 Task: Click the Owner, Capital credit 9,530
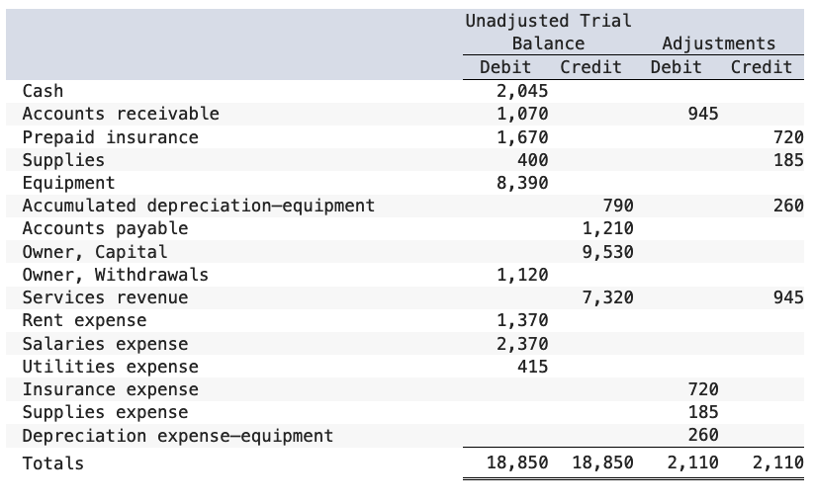[607, 252]
